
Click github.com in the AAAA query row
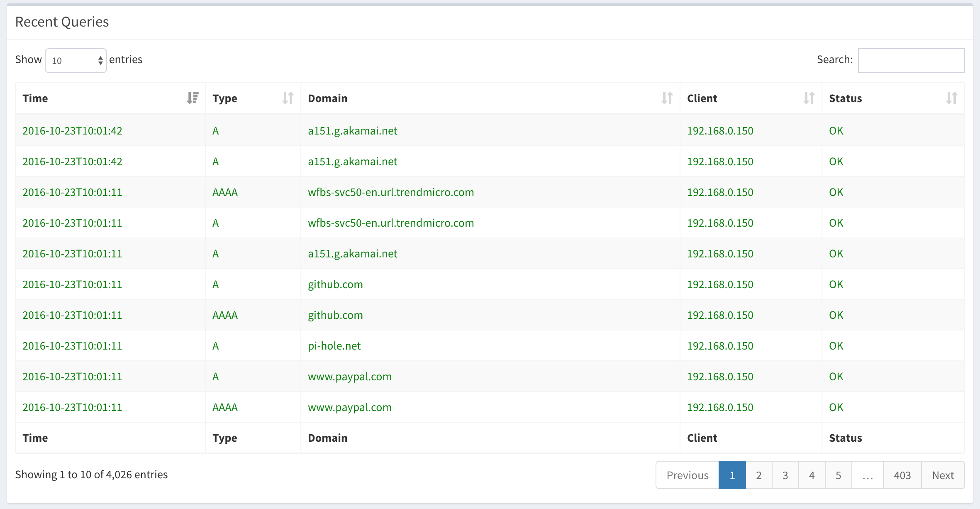(x=335, y=315)
